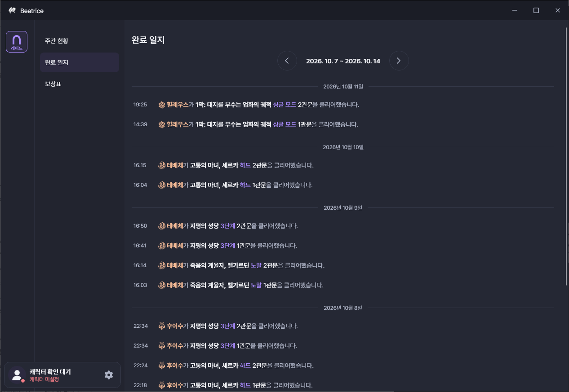
Task: Click the 16:14 timestamp
Action: click(140, 265)
